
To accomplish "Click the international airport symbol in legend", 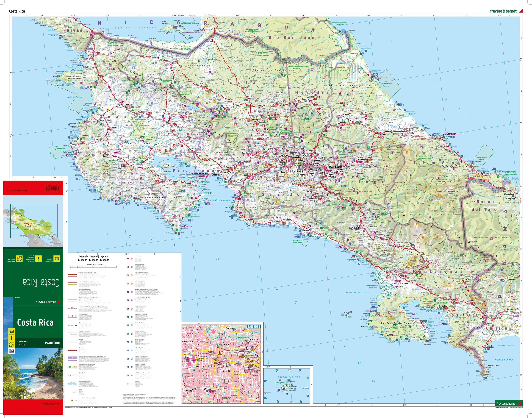I will 72,400.
